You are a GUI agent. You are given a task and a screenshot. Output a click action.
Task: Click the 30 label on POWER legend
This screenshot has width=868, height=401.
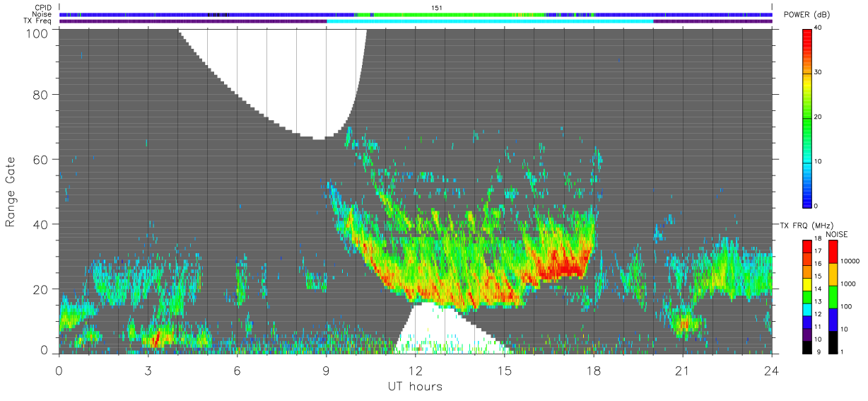click(x=819, y=72)
